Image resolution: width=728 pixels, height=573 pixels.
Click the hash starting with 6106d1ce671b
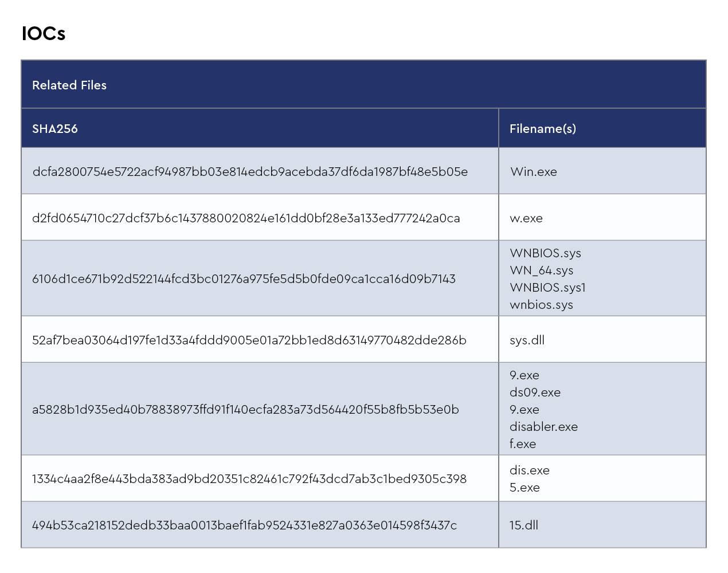pos(244,279)
